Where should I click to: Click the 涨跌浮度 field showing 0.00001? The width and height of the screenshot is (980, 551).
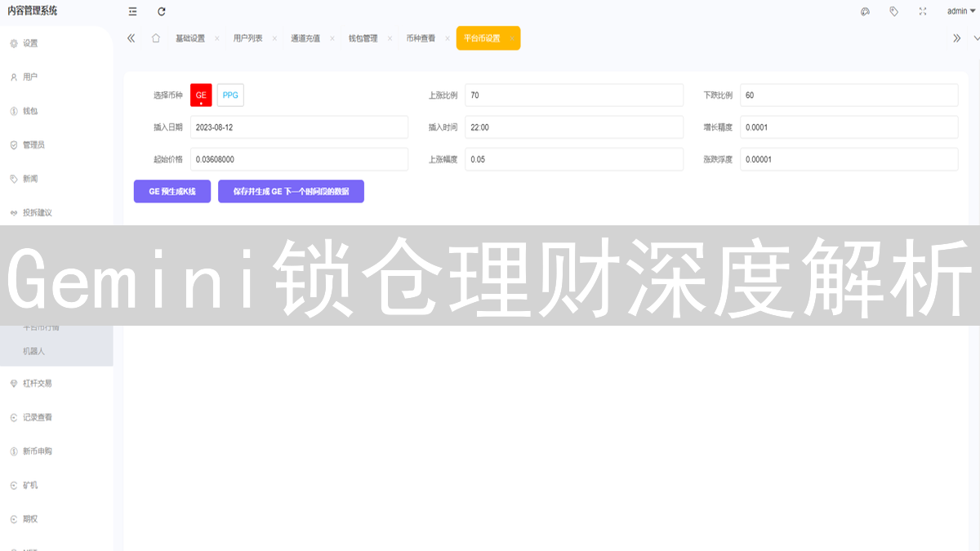coord(849,159)
